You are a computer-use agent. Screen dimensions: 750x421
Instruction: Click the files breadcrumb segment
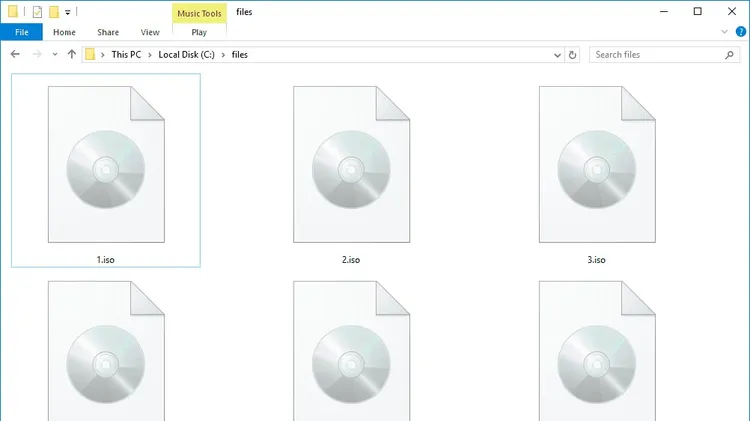pyautogui.click(x=240, y=55)
